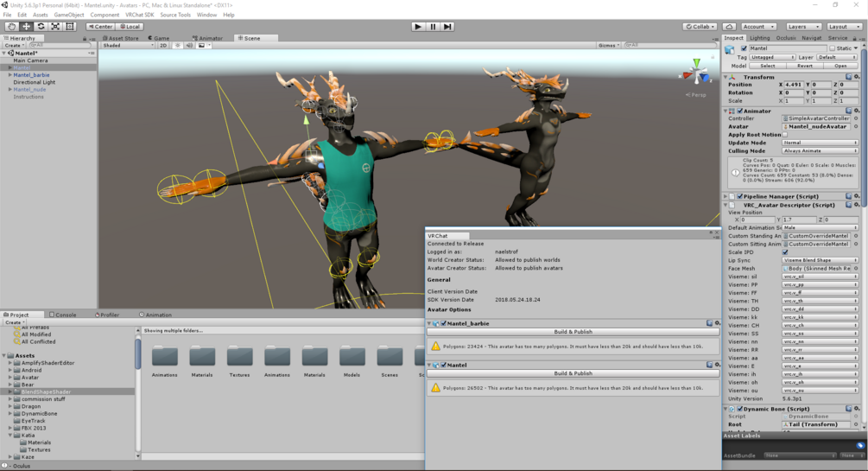868x471 pixels.
Task: Select the Rect transform tool
Action: tap(70, 26)
